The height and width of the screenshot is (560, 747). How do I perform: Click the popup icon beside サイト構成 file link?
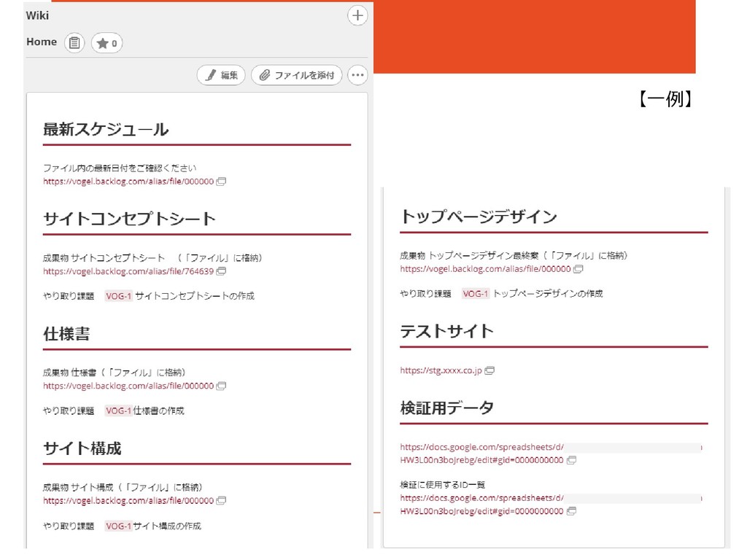tap(221, 501)
